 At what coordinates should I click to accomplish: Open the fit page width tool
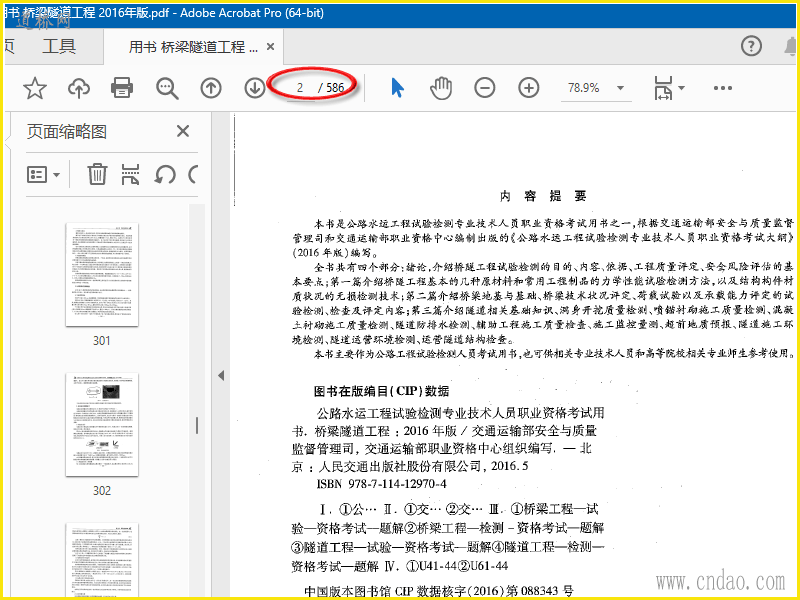tap(663, 88)
